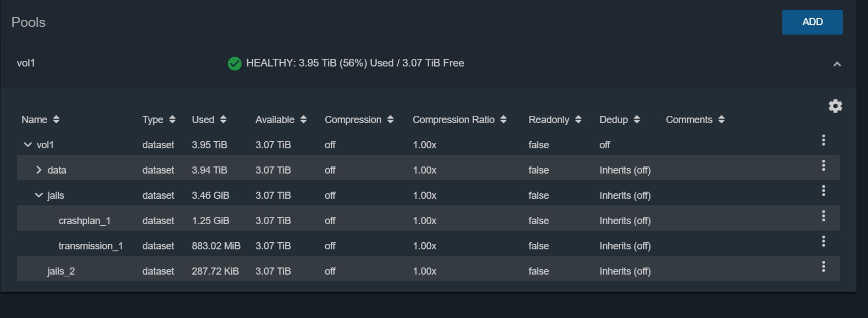Image resolution: width=868 pixels, height=318 pixels.
Task: Click the green HEALTHY status checkmark icon
Action: 235,64
